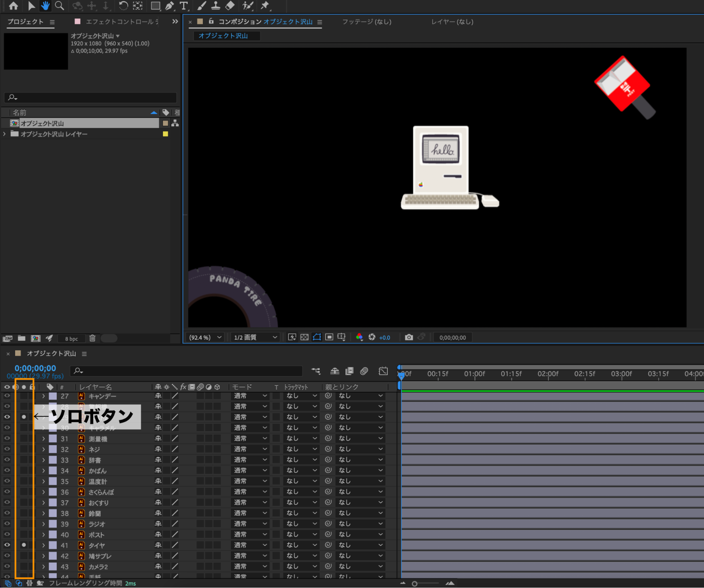704x588 pixels.
Task: Switch to エフェクトコントロール tab
Action: pyautogui.click(x=120, y=22)
